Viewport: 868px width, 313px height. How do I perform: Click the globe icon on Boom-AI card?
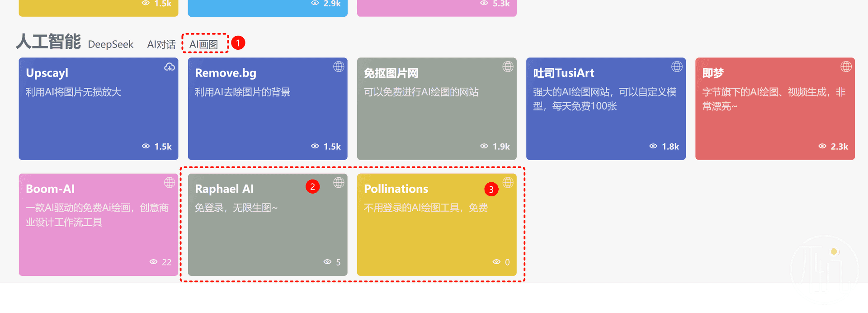(170, 183)
